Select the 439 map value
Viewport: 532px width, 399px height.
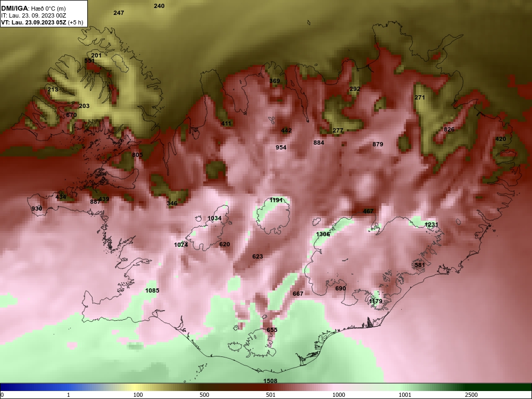coord(104,199)
